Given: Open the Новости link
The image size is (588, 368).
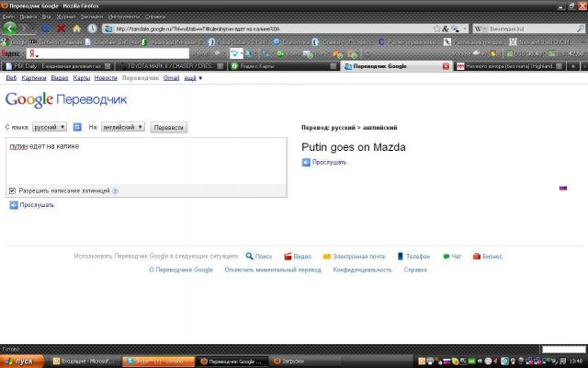Looking at the screenshot, I should pyautogui.click(x=106, y=78).
